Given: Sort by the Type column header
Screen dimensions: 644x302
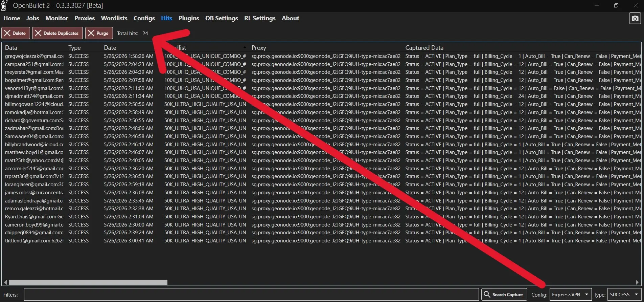Looking at the screenshot, I should (74, 48).
